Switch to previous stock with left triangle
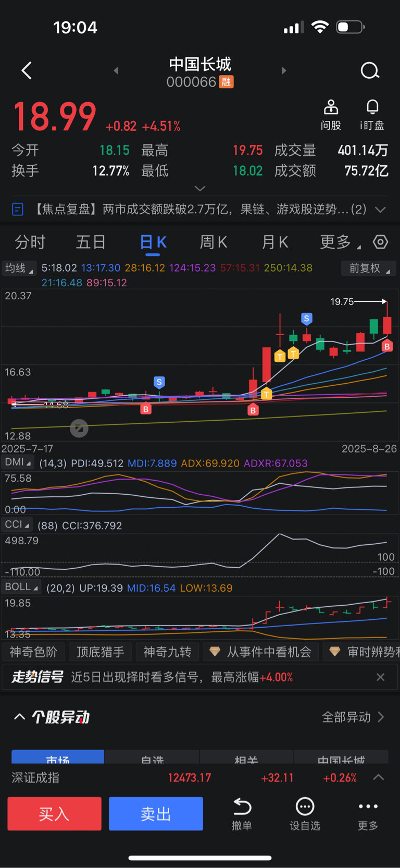The image size is (400, 868). tap(116, 70)
